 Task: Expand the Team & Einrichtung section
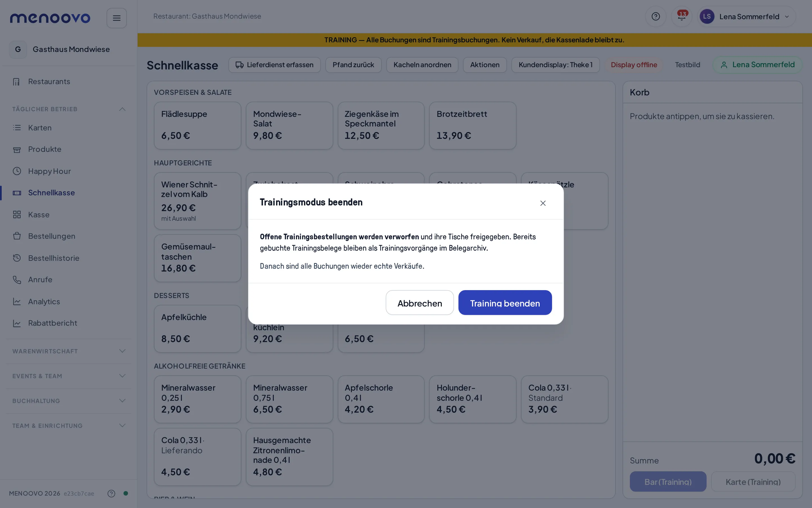pos(69,426)
